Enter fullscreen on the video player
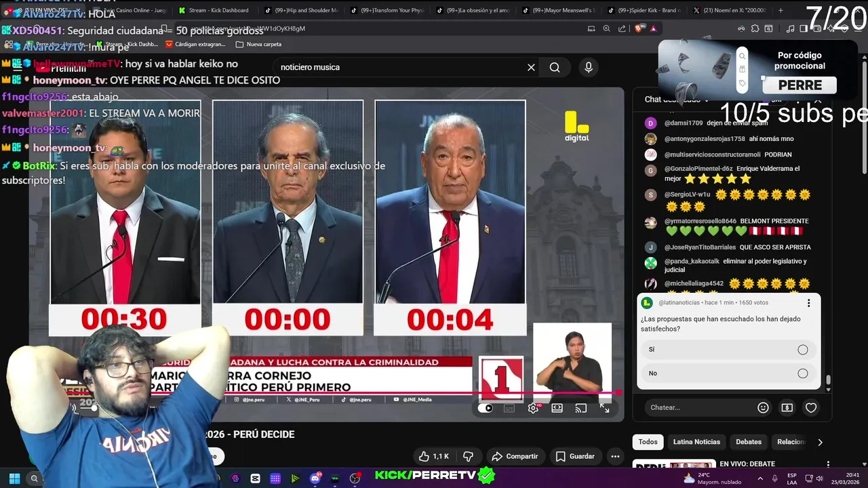868x488 pixels. tap(604, 408)
